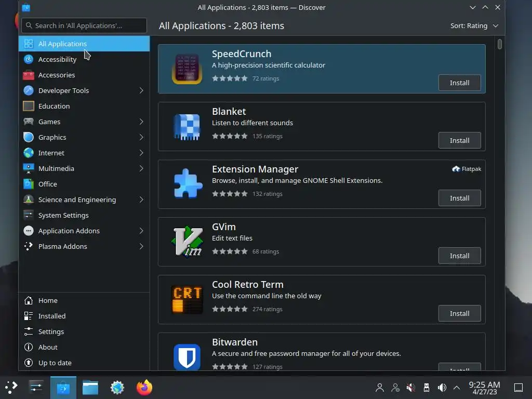Install Blanket
Viewport: 532px width, 399px height.
[459, 140]
